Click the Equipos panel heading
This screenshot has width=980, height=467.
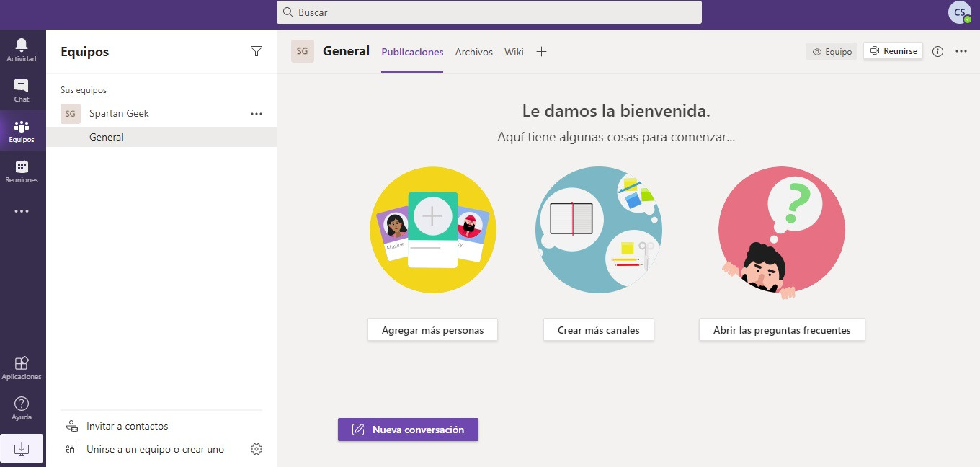pyautogui.click(x=85, y=52)
